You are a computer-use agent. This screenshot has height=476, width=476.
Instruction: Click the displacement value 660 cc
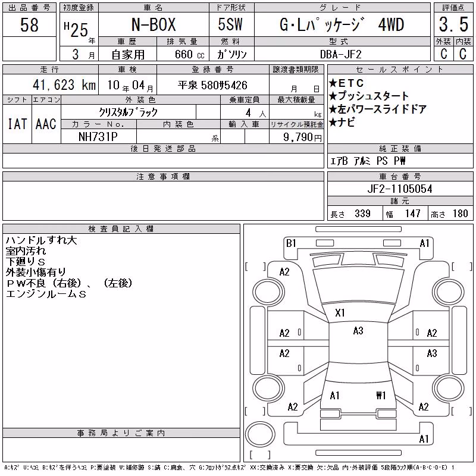click(x=189, y=55)
